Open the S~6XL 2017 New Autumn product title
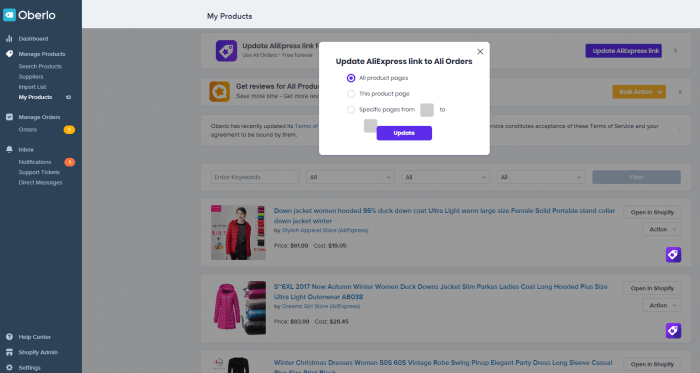Image resolution: width=700 pixels, height=373 pixels. click(441, 291)
